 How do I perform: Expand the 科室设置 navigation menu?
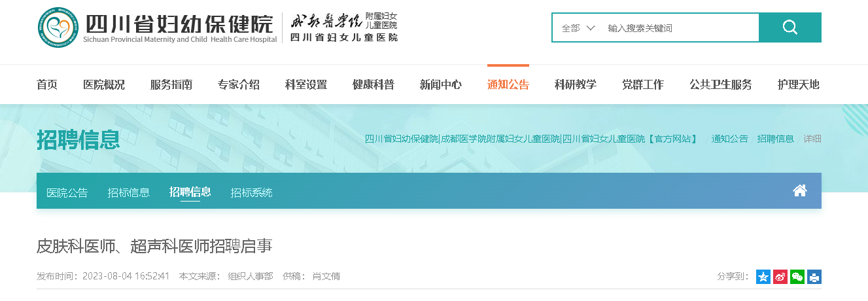point(306,84)
